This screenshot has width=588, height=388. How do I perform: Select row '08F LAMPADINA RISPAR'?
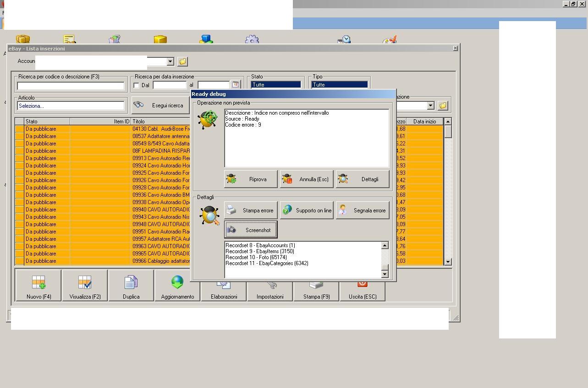click(102, 151)
